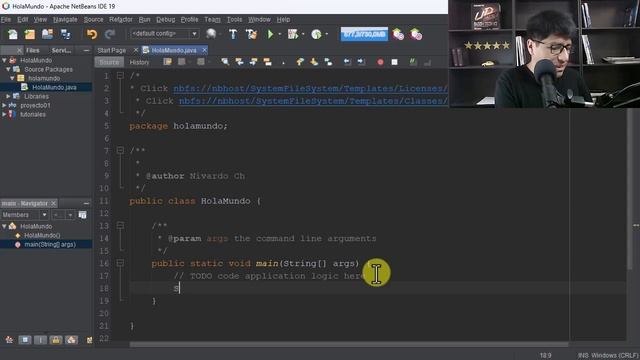Image resolution: width=640 pixels, height=360 pixels.
Task: Click the Debug Project toolbar icon
Action: click(x=293, y=34)
